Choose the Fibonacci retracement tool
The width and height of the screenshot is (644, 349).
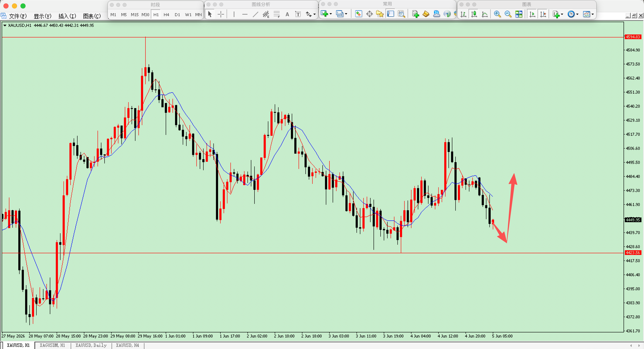[x=276, y=14]
